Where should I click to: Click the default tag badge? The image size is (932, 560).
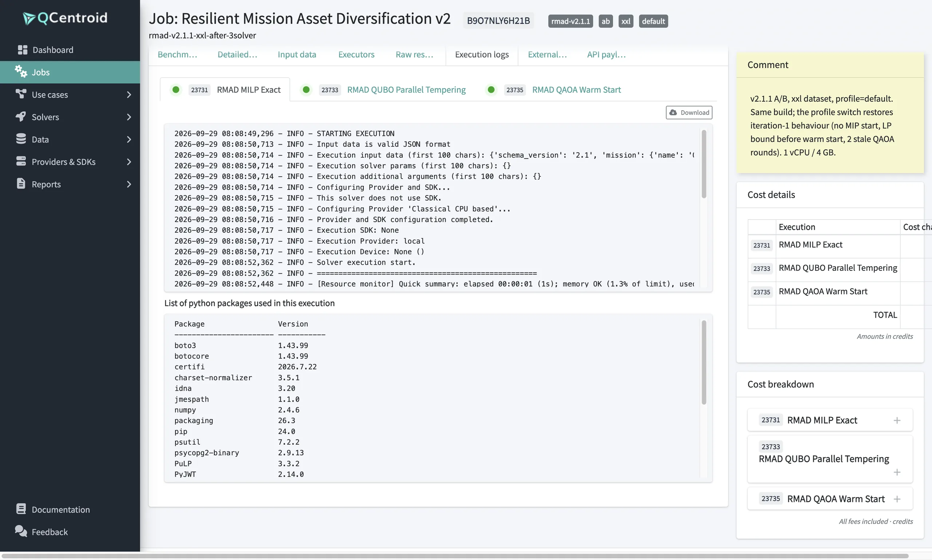tap(653, 21)
